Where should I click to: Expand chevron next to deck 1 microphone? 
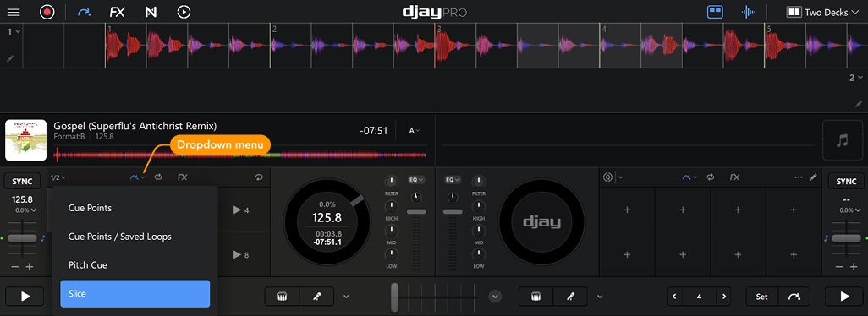click(346, 297)
